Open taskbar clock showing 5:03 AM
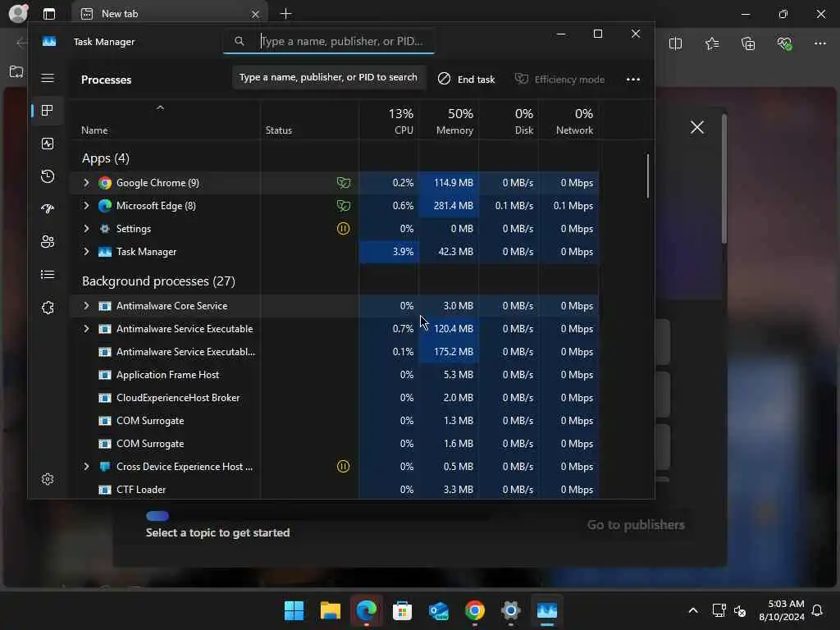Screen dimensions: 840x630 tap(782, 610)
